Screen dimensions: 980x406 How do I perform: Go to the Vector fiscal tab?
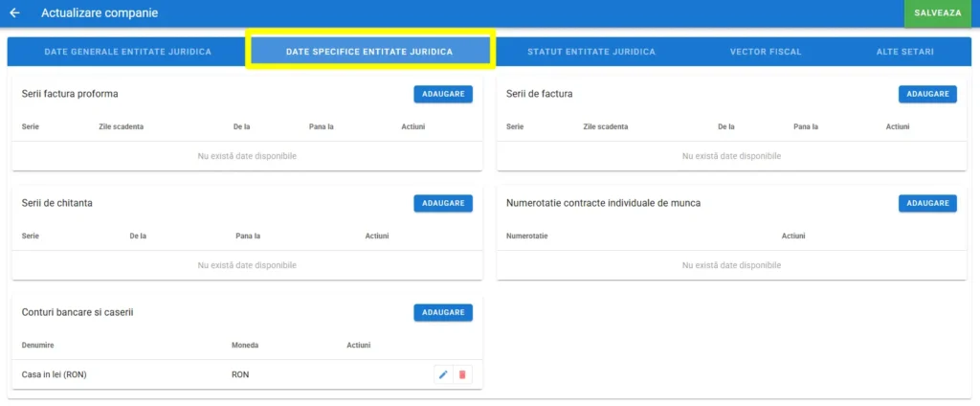pyautogui.click(x=766, y=52)
